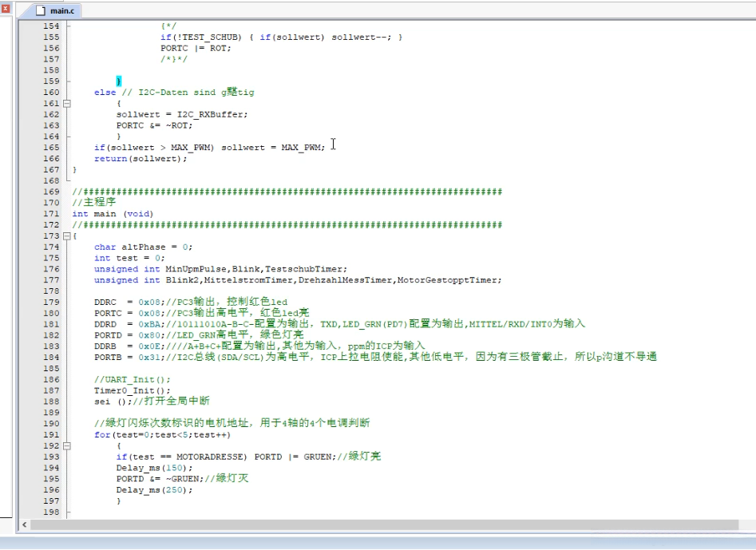Collapse the code block at line 161
This screenshot has width=756, height=550.
(x=67, y=103)
